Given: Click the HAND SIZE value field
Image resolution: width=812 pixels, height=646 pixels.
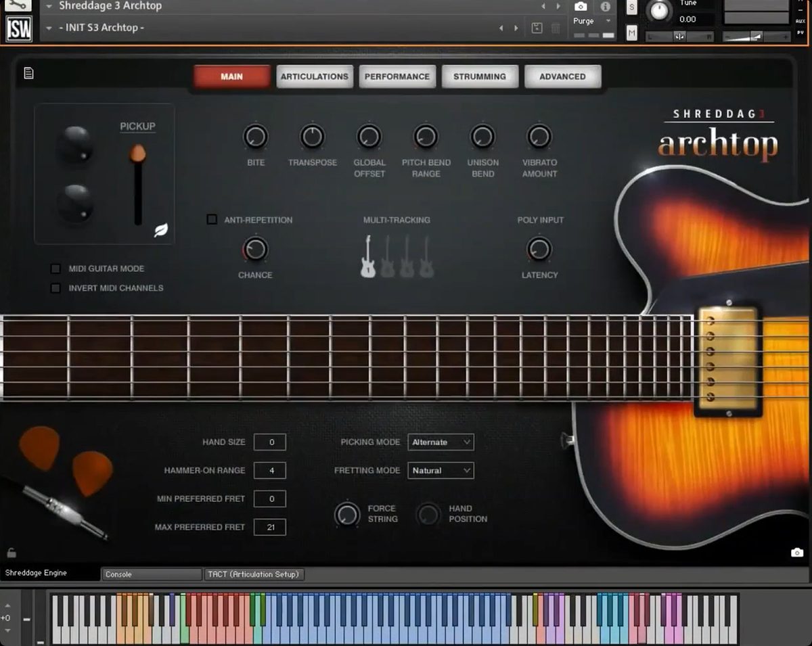Looking at the screenshot, I should coord(270,442).
